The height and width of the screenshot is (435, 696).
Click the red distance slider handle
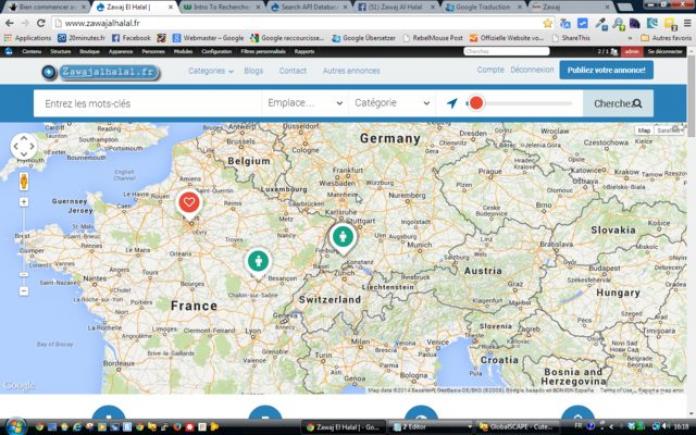tap(476, 103)
